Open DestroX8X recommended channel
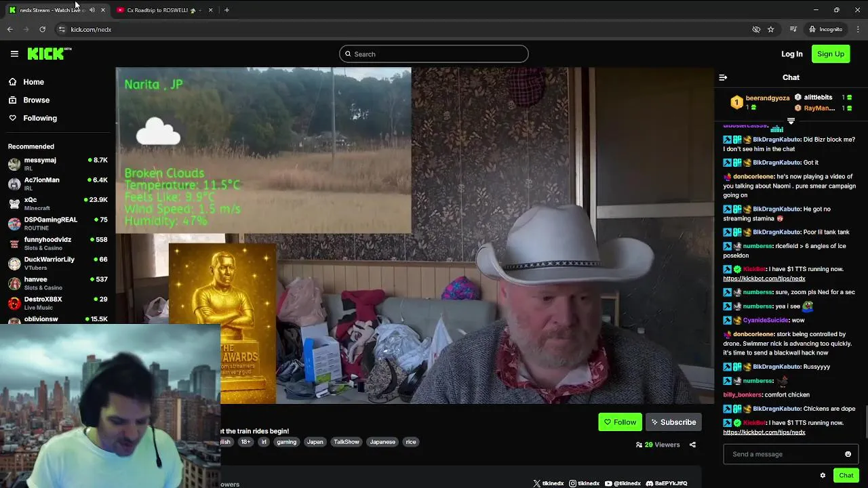 coord(58,303)
